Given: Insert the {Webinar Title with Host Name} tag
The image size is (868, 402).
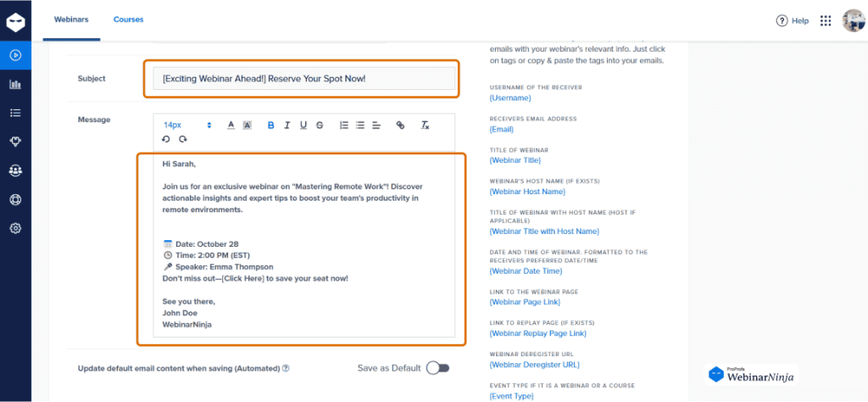Looking at the screenshot, I should pyautogui.click(x=544, y=231).
